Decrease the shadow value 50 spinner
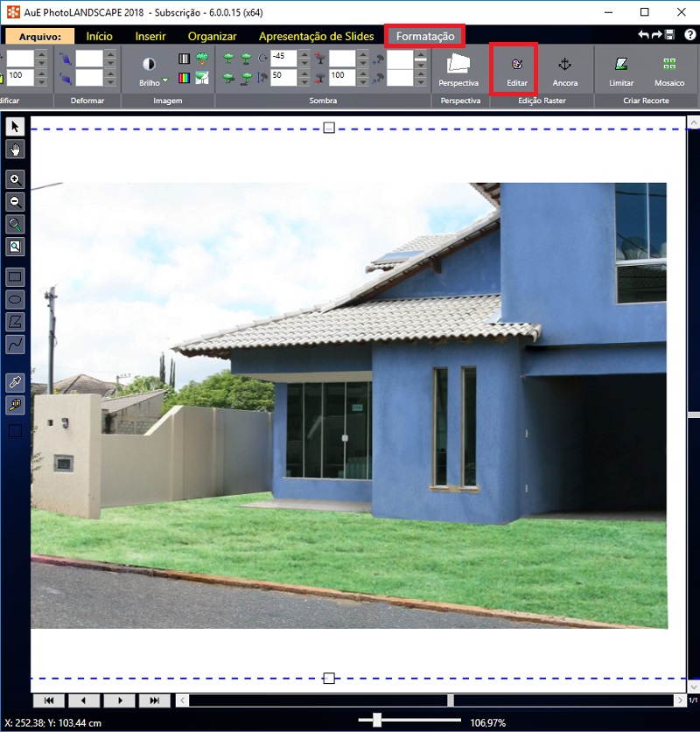The height and width of the screenshot is (732, 700). click(304, 80)
